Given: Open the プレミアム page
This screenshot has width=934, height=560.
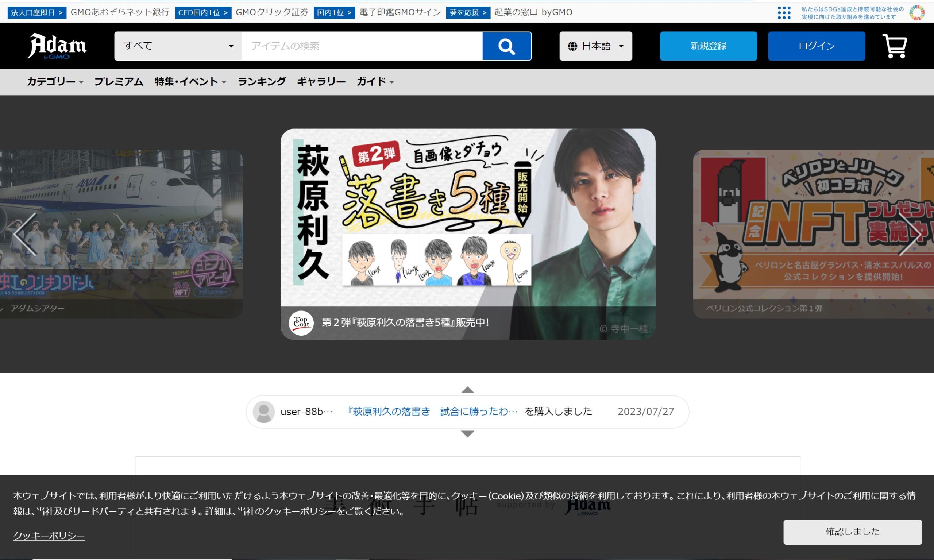Looking at the screenshot, I should pyautogui.click(x=119, y=81).
